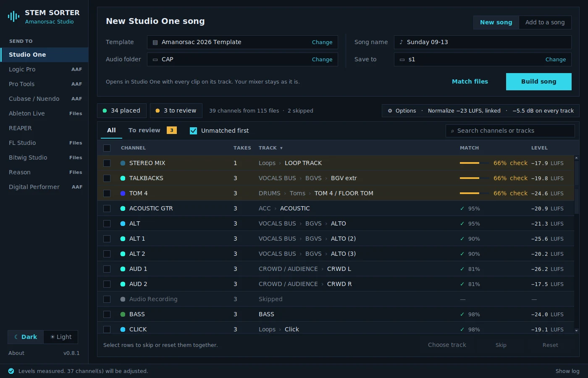
Task: Select the All tab
Action: (x=111, y=131)
